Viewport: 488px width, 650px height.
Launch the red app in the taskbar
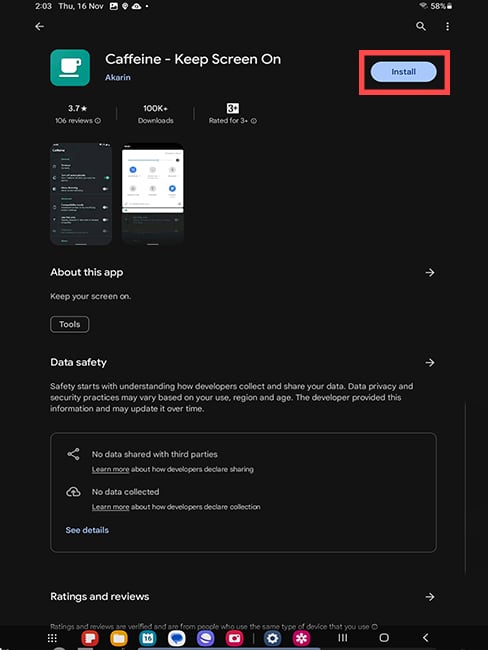(90, 638)
